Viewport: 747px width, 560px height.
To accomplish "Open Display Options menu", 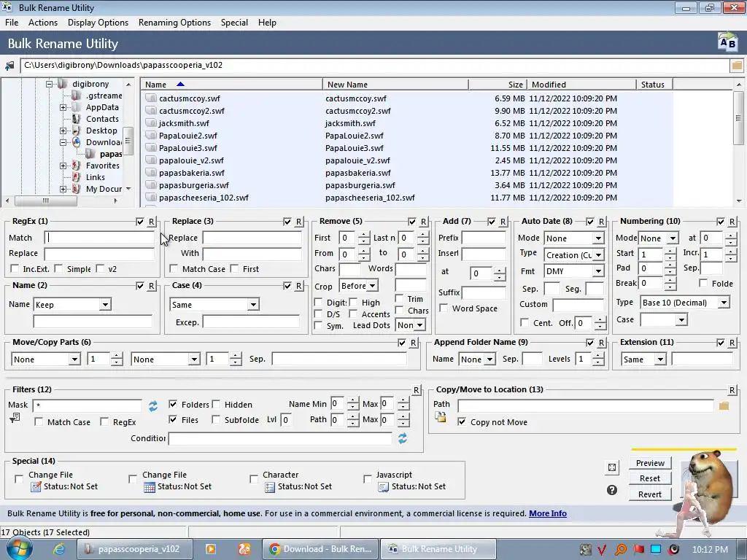I will [x=98, y=23].
